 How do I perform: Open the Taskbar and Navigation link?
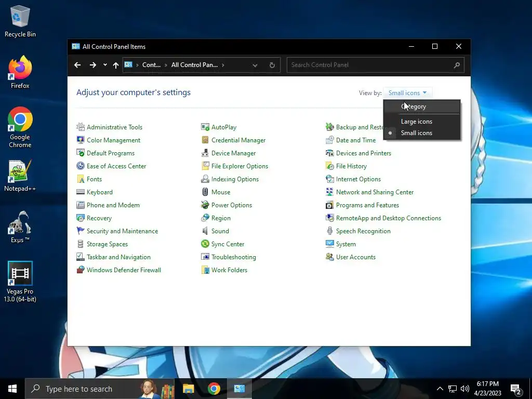tap(118, 257)
